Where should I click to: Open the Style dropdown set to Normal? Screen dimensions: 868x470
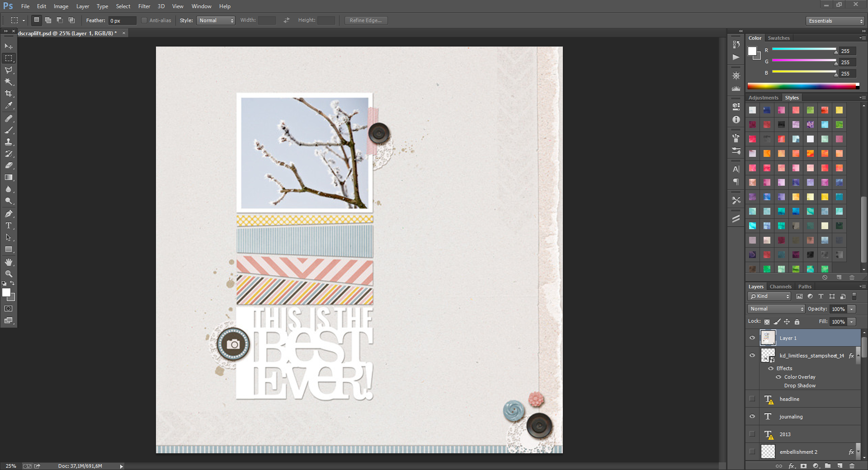tap(216, 20)
